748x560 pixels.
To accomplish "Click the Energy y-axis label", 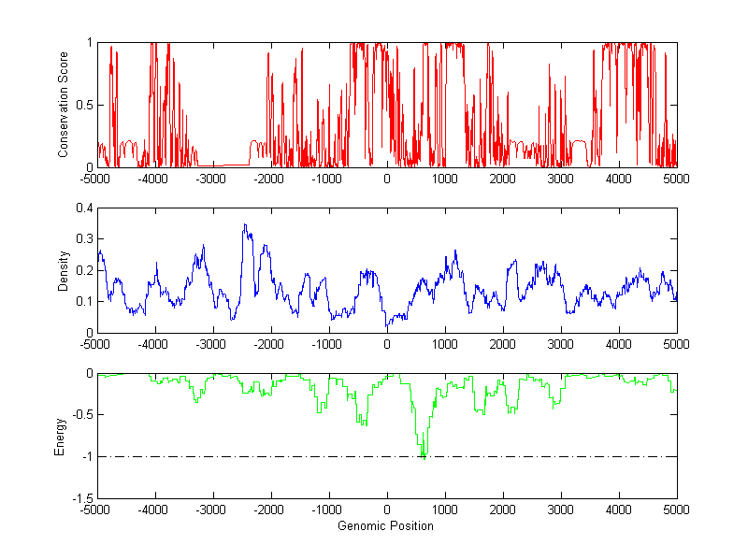I will (x=60, y=436).
